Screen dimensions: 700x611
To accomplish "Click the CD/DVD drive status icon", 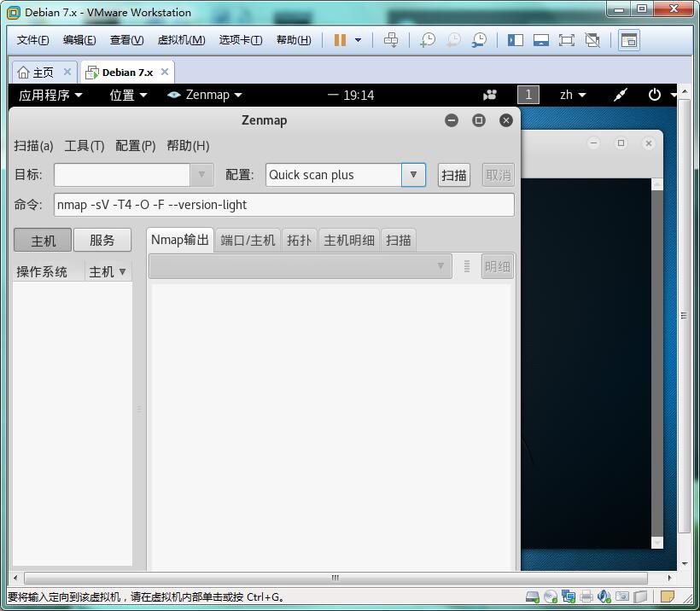I will coord(551,596).
